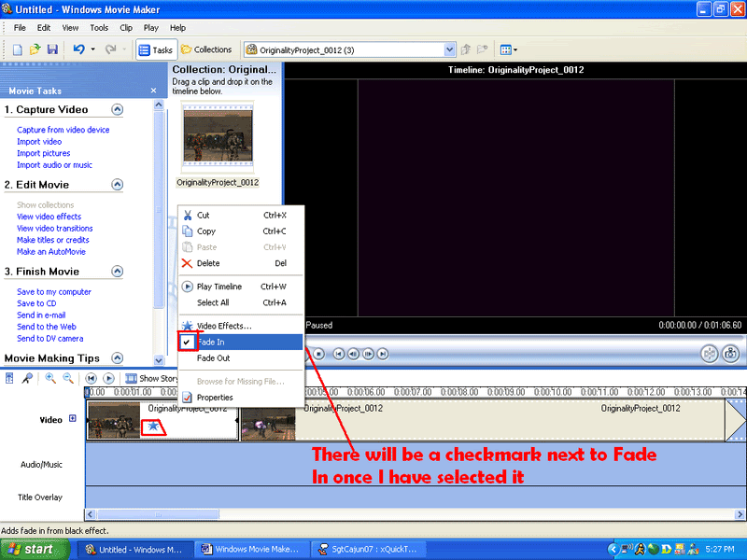The width and height of the screenshot is (747, 560).
Task: Click the Undo arrow icon
Action: (78, 49)
